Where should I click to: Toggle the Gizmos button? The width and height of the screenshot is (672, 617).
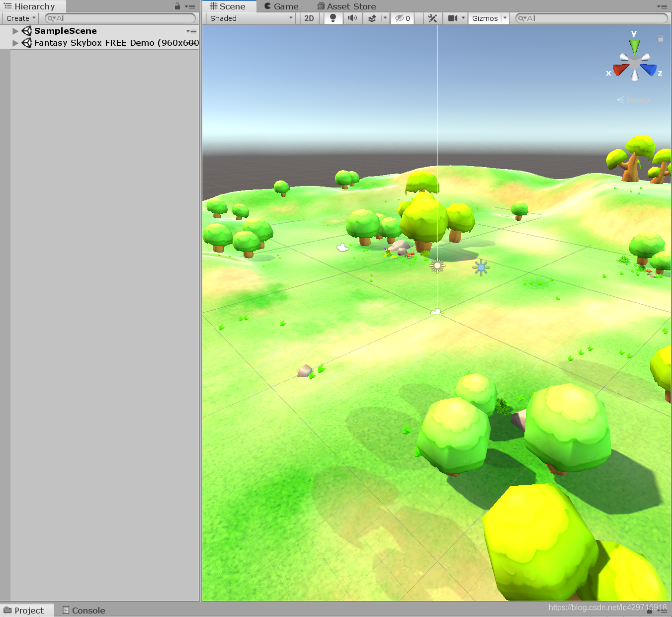click(x=485, y=18)
